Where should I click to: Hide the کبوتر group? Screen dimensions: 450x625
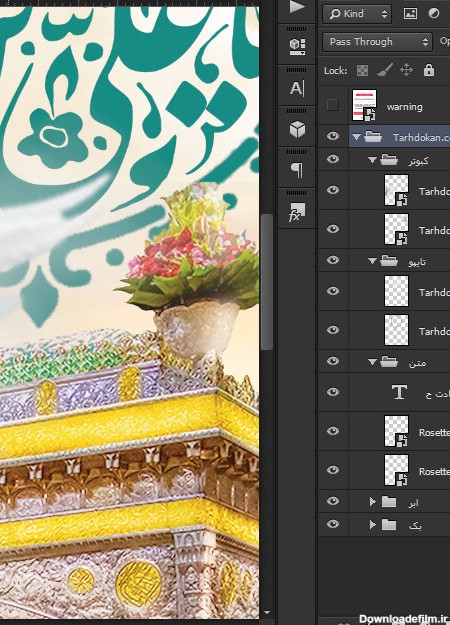click(x=333, y=159)
